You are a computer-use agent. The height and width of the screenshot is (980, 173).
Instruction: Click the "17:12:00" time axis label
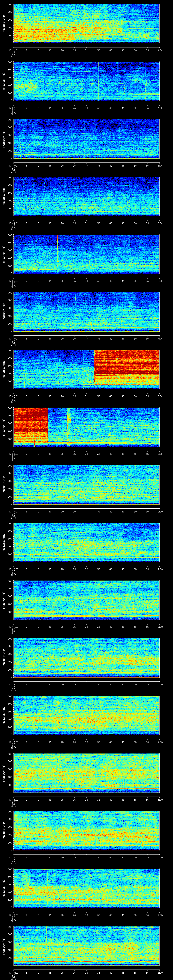13,684
